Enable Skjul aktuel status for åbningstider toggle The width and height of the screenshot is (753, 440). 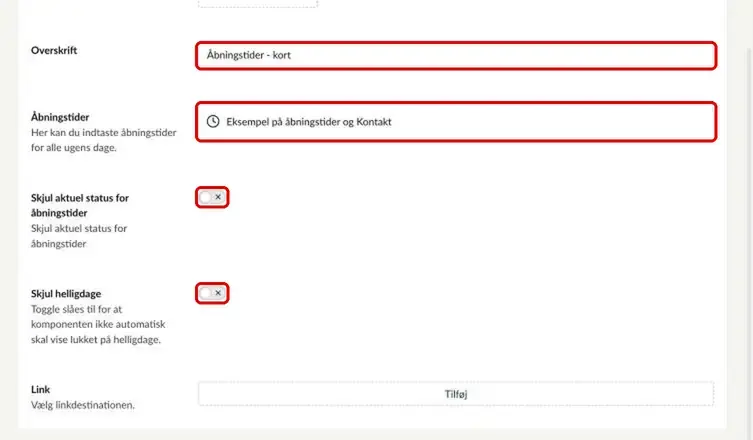[212, 197]
